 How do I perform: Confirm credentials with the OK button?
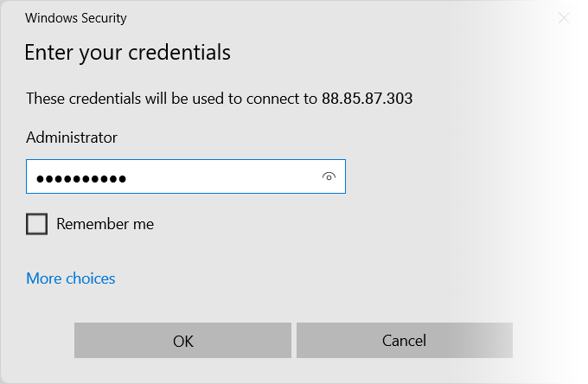(x=182, y=341)
